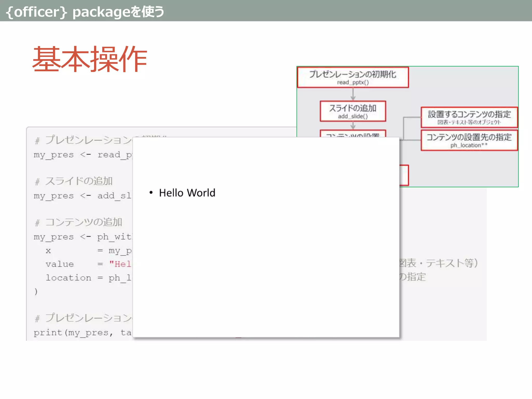Click the red "Hel string value in code
Viewport: 532px width, 399px height.
120,264
